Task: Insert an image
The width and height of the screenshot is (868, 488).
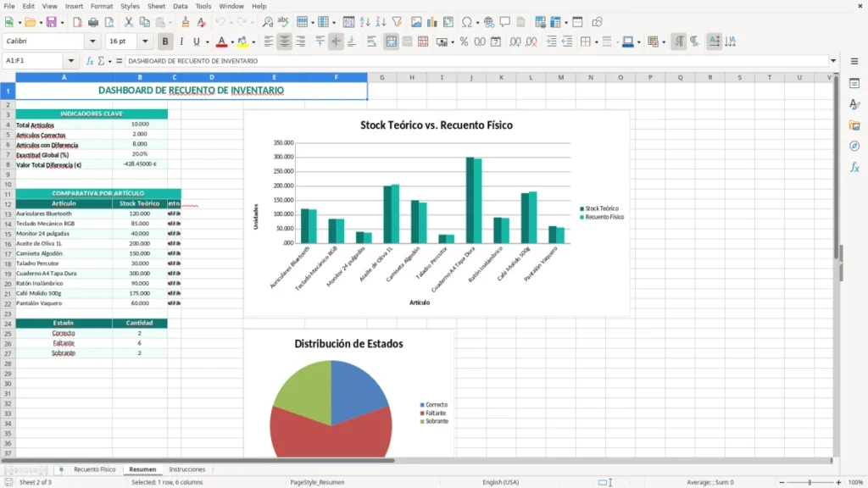Action: [x=416, y=22]
